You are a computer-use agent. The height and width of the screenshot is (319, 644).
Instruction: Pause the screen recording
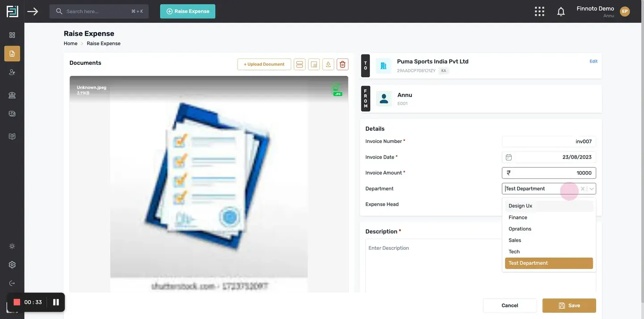point(56,302)
